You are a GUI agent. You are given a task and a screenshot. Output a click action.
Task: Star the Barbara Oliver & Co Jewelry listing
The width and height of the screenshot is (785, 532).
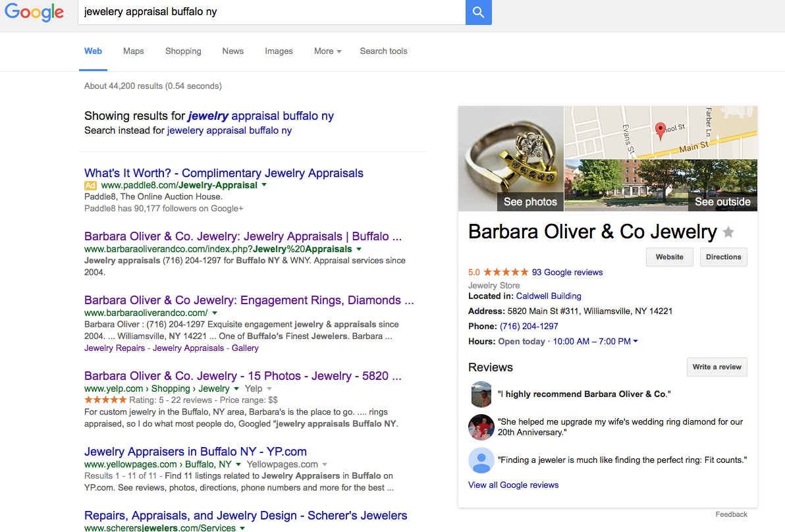(728, 232)
